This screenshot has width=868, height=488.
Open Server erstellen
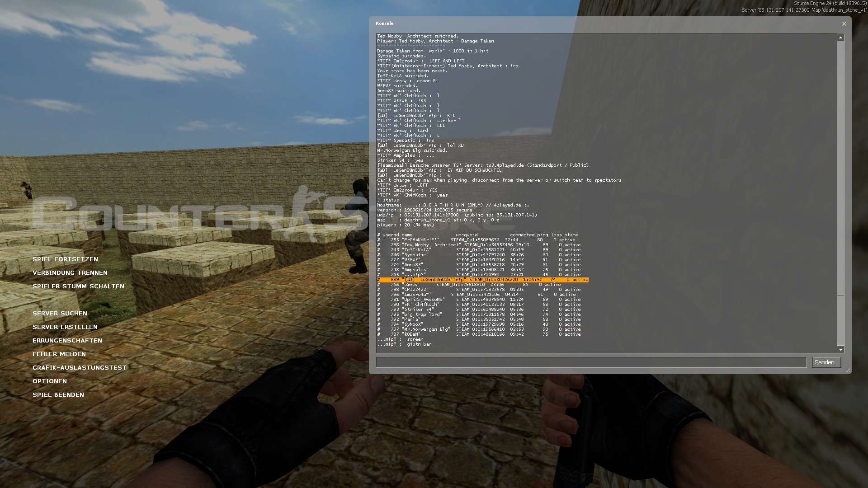tap(65, 327)
